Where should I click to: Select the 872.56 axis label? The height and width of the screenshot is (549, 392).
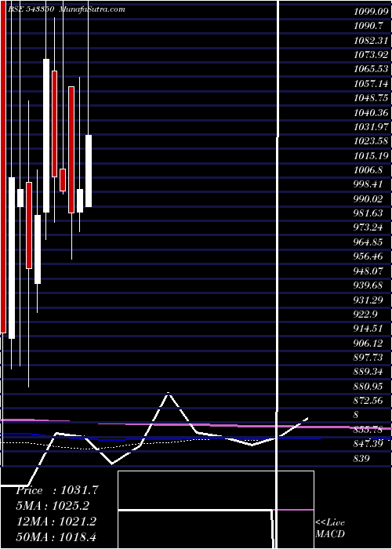coord(369,401)
